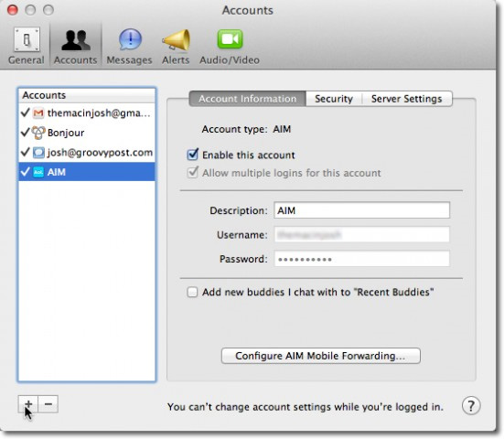This screenshot has height=439, width=504.
Task: Select the Accounts toolbar icon
Action: 76,46
